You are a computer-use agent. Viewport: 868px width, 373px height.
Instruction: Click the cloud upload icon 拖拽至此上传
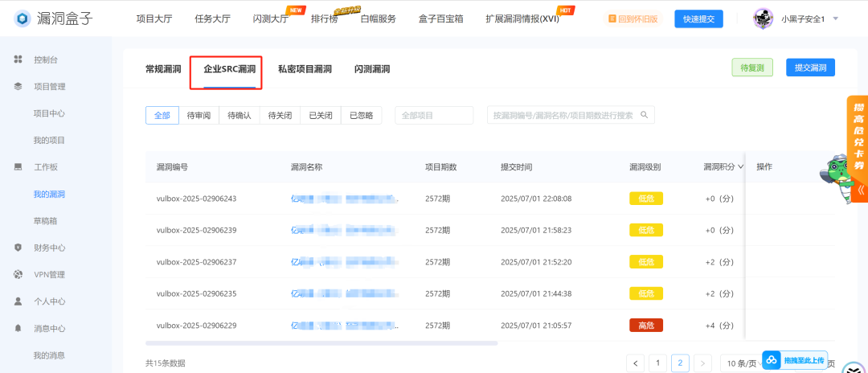click(772, 360)
